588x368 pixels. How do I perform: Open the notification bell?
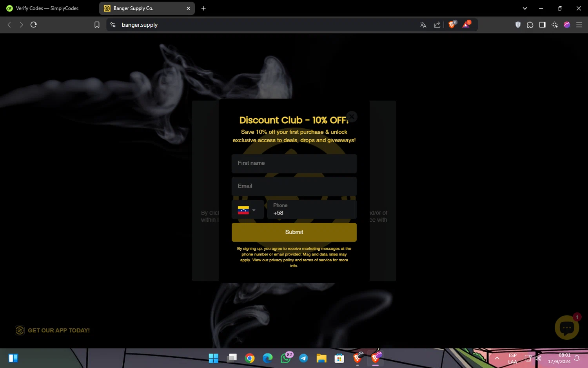pos(577,358)
